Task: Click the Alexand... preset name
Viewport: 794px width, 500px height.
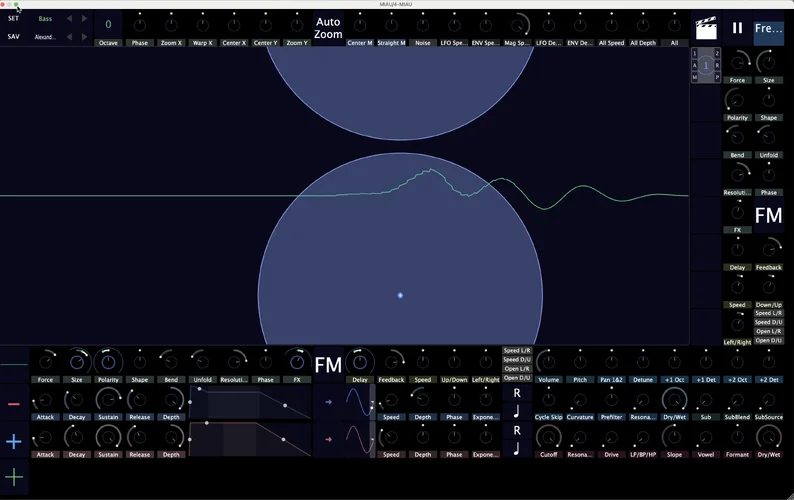Action: (x=45, y=37)
